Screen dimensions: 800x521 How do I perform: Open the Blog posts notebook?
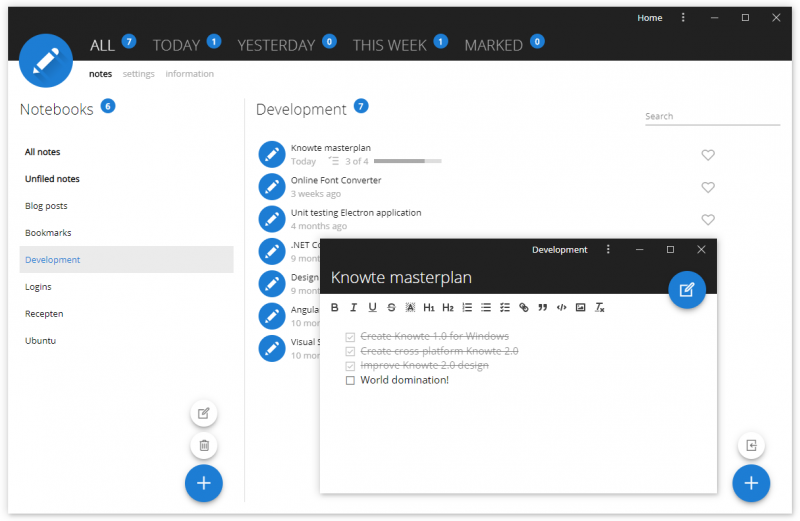[127, 206]
